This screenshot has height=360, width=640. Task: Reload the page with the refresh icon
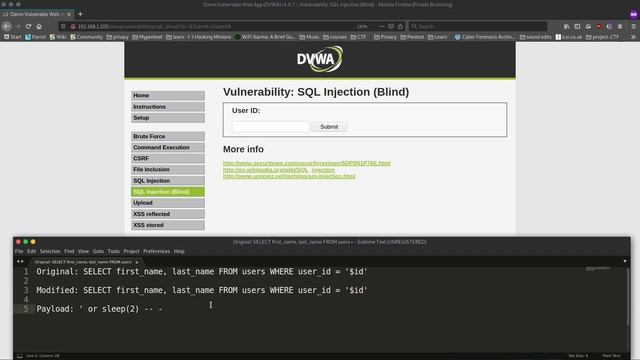point(28,26)
